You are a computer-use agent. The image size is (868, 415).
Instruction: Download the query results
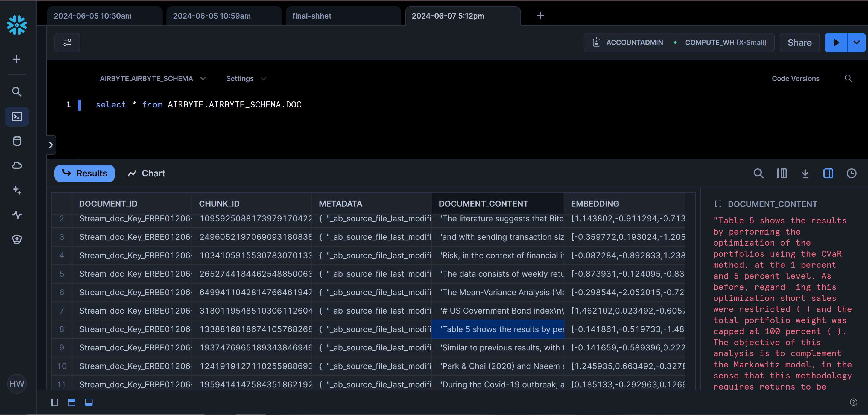805,174
